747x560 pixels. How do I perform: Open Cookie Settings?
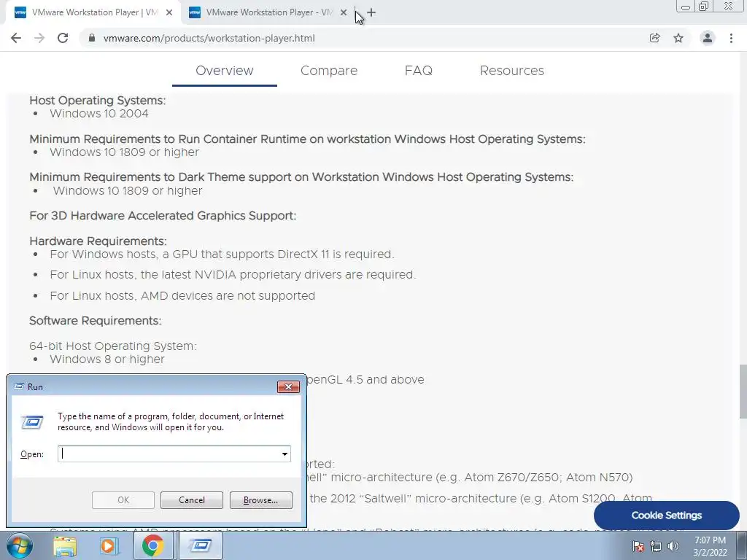pos(667,516)
